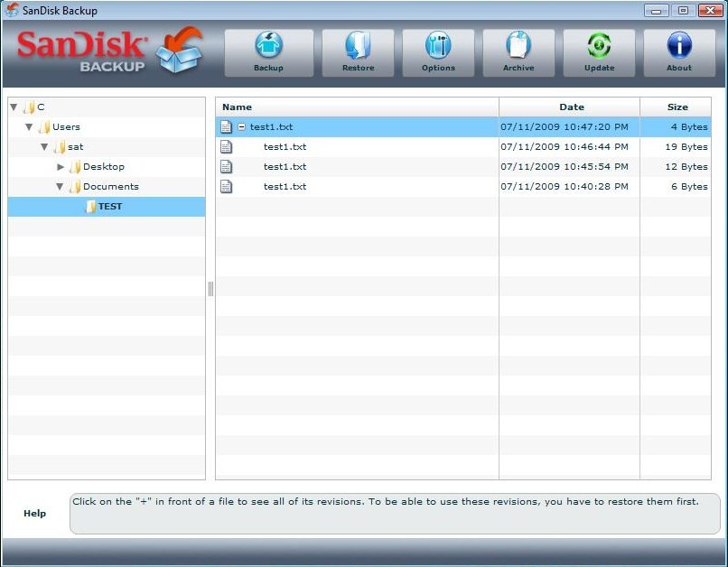Select test1.txt name in the 4 Bytes row
The height and width of the screenshot is (567, 728).
click(x=272, y=126)
